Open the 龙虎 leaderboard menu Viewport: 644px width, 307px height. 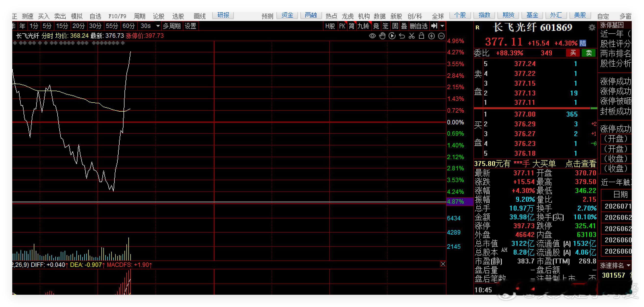click(x=347, y=16)
